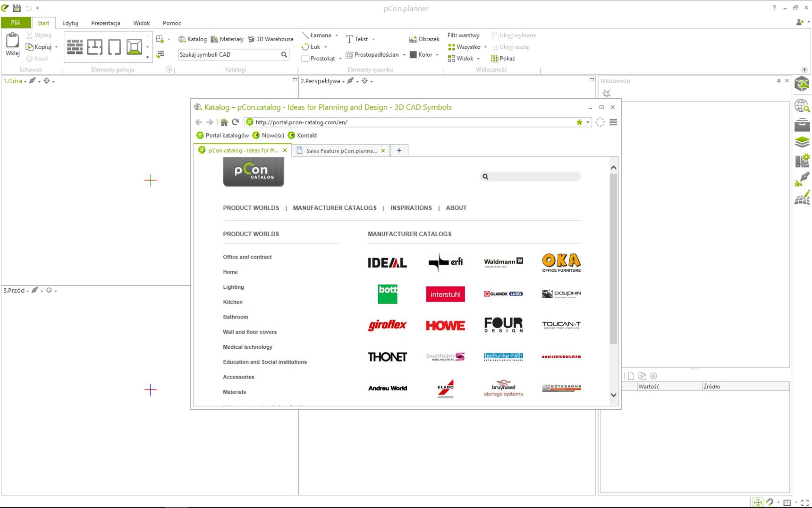
Task: Open the Plik menu
Action: 16,23
